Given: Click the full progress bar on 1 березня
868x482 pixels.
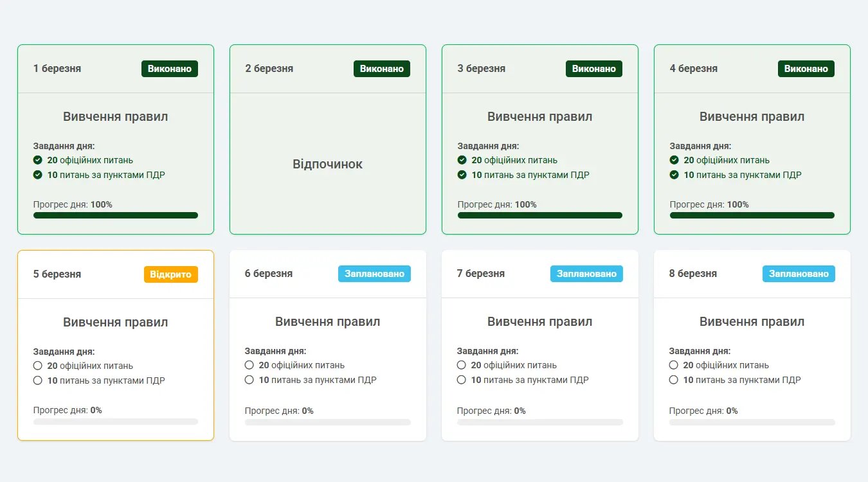Looking at the screenshot, I should coord(116,215).
